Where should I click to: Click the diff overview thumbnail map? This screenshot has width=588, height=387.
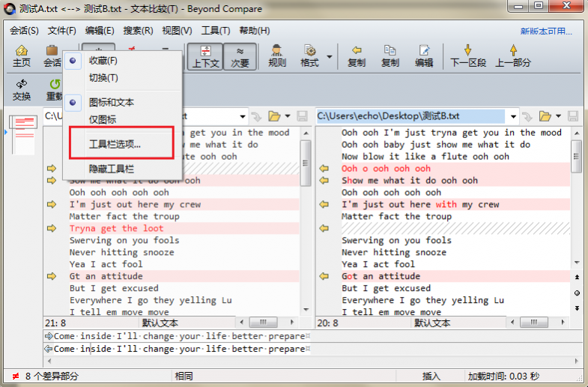click(x=23, y=135)
